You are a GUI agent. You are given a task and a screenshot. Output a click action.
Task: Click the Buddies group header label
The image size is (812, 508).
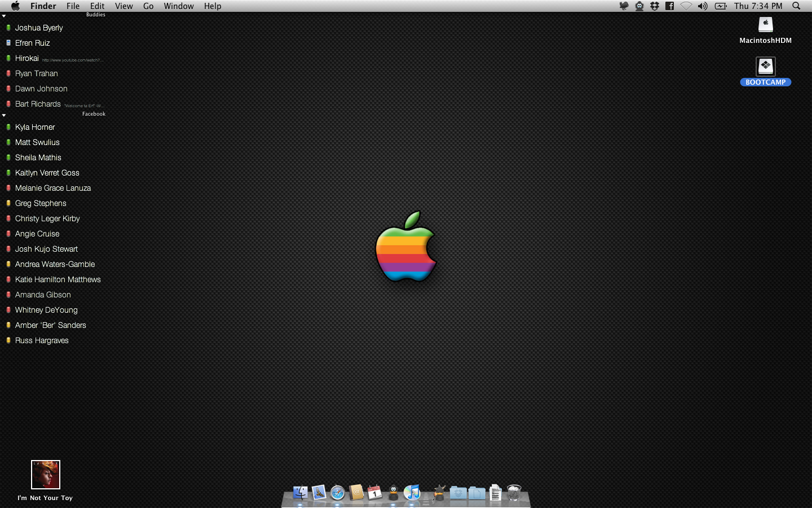coord(96,15)
